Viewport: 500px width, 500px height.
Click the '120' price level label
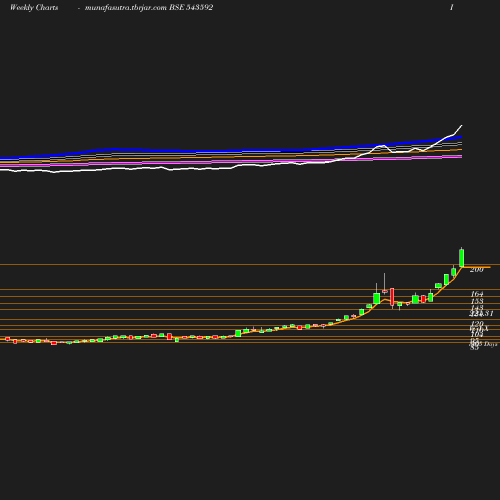click(x=477, y=324)
